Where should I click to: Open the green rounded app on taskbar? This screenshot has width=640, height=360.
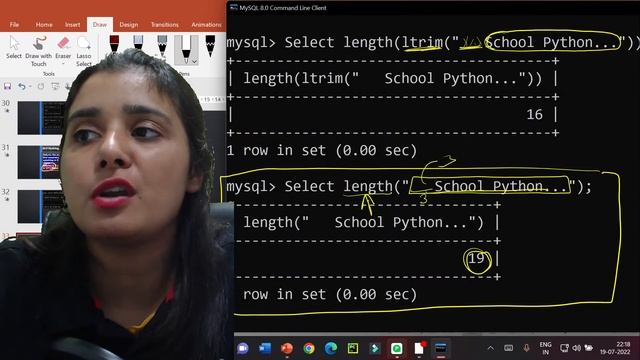click(396, 348)
